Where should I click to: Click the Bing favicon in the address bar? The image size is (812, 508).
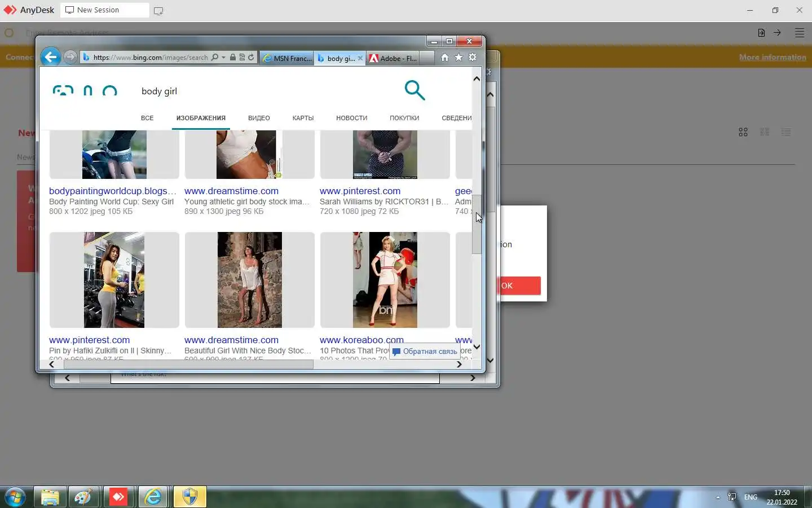(x=86, y=58)
